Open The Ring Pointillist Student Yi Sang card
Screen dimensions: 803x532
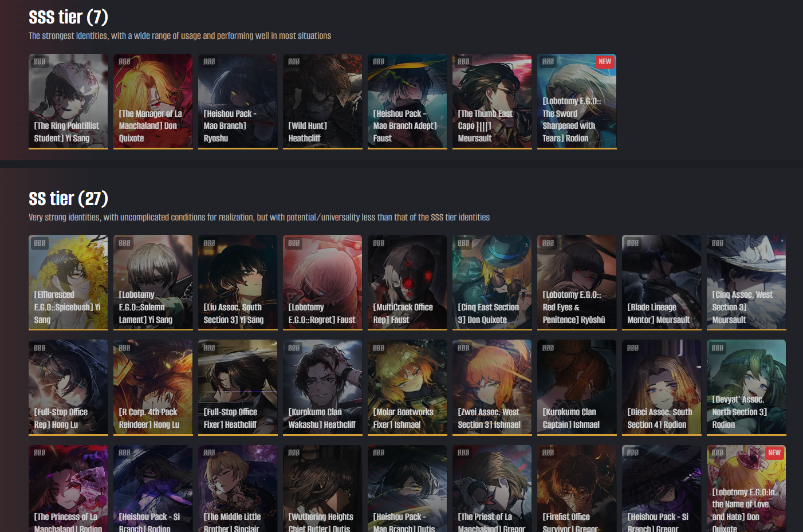[68, 101]
